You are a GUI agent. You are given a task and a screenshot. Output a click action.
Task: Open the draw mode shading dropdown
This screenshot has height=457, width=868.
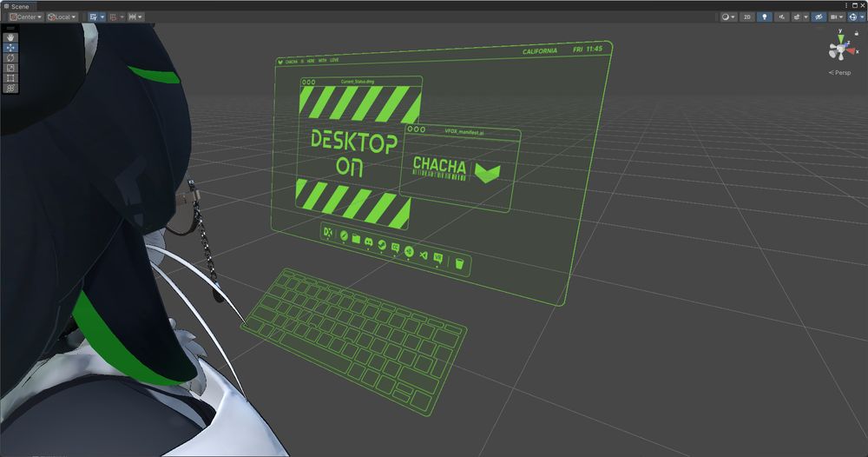[x=728, y=17]
